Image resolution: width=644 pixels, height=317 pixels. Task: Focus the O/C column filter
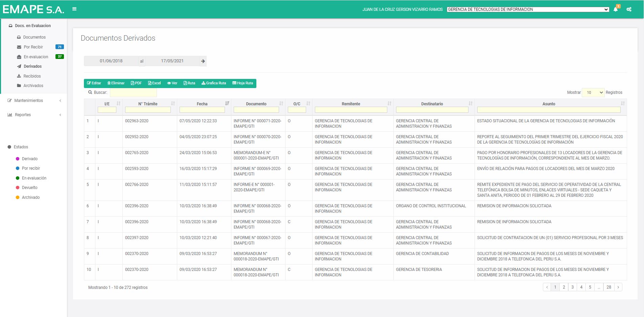[297, 110]
